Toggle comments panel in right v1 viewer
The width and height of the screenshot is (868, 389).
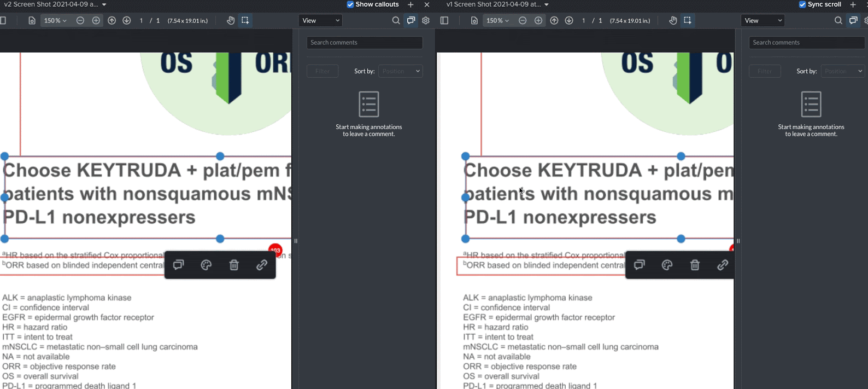(853, 20)
